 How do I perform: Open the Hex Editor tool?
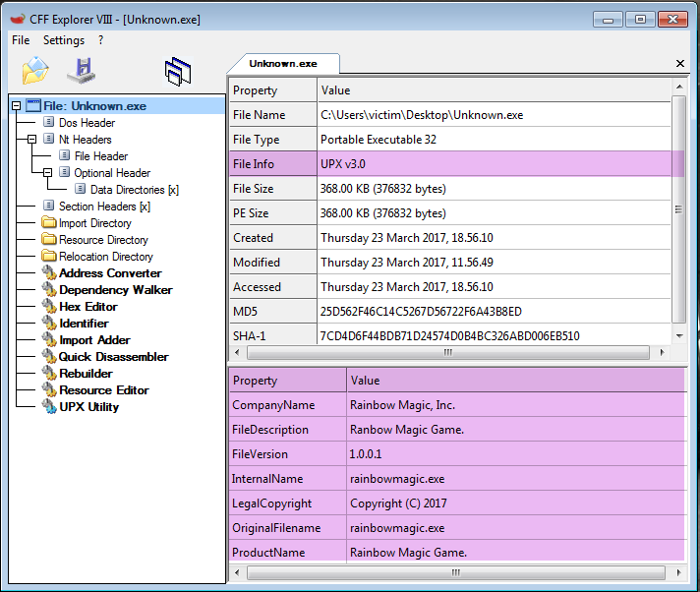[x=87, y=307]
